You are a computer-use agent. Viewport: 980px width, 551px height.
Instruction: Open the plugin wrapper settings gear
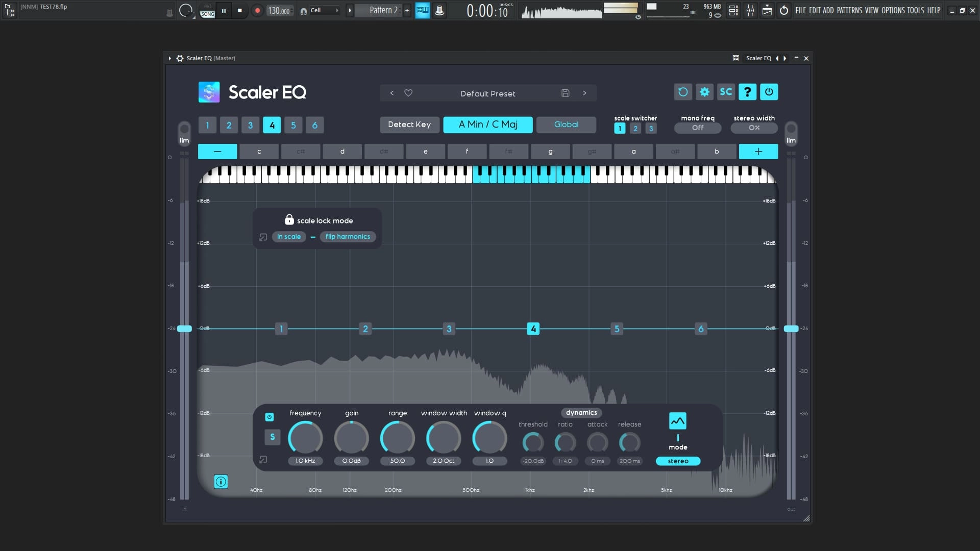click(180, 58)
